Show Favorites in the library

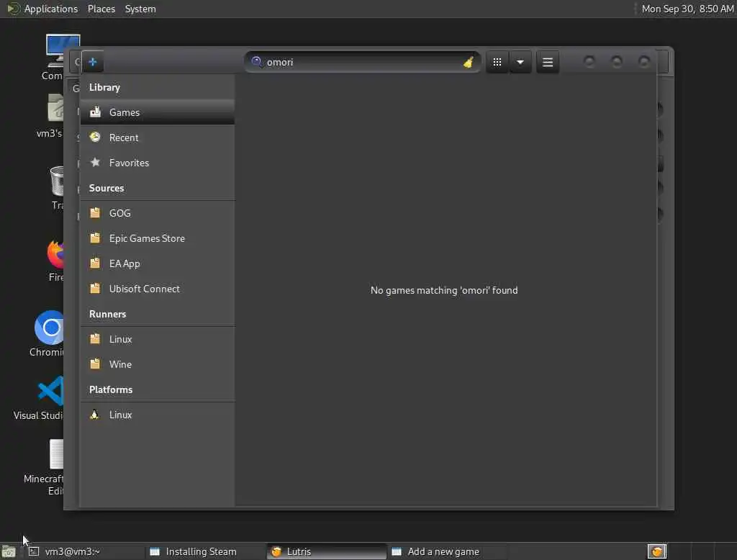pyautogui.click(x=158, y=163)
